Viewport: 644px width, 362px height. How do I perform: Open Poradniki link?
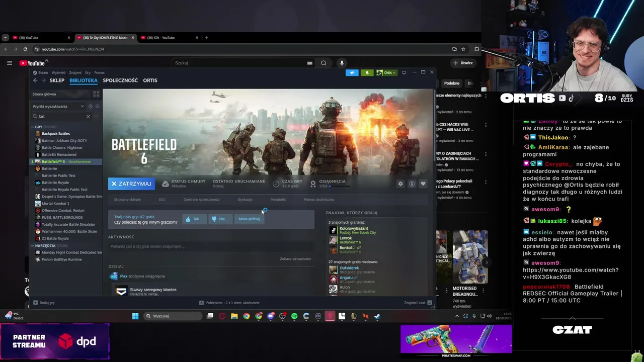(x=278, y=200)
